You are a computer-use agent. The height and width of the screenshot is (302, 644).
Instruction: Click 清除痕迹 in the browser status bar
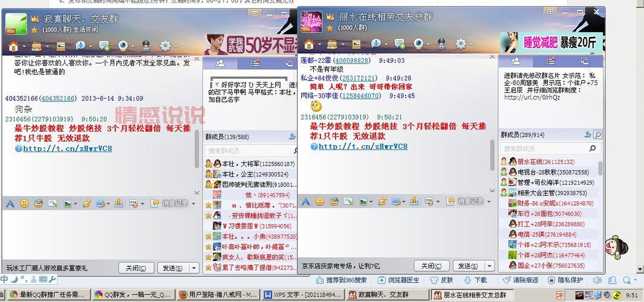click(521, 280)
